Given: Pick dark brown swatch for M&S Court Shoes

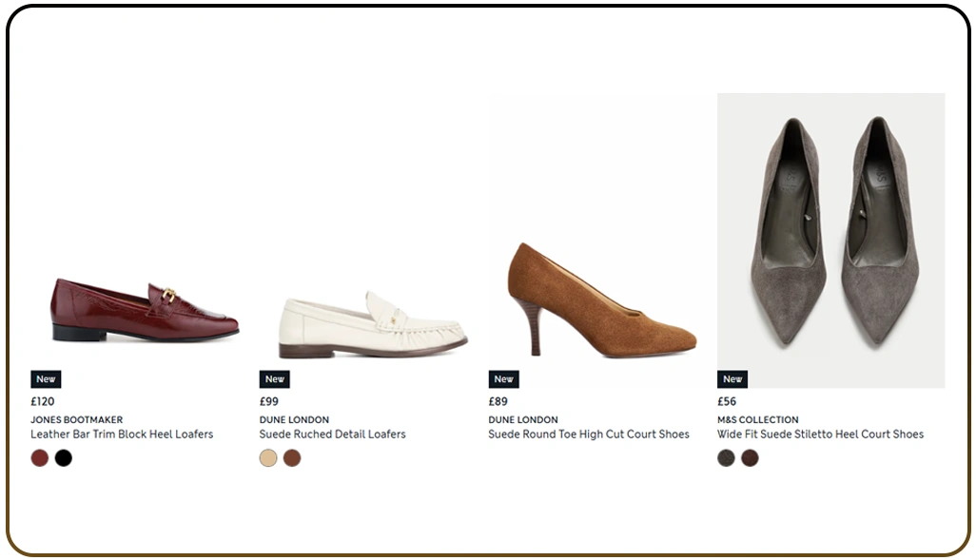Looking at the screenshot, I should [751, 458].
